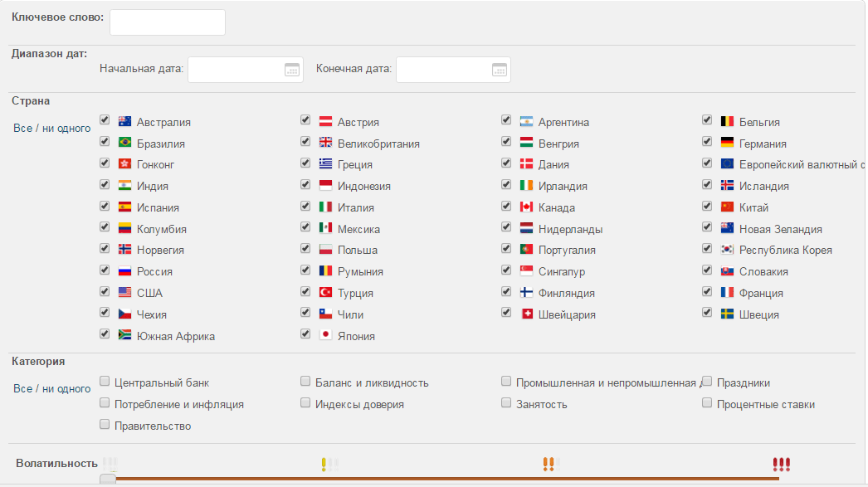868x487 pixels.
Task: Uncheck the Индия checkbox
Action: tap(105, 183)
